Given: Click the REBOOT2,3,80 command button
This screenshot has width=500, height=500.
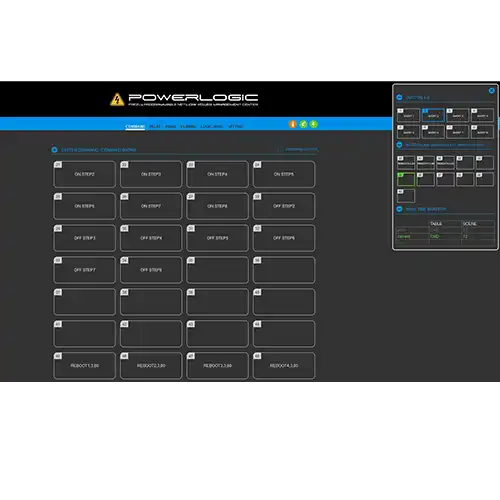Looking at the screenshot, I should click(x=151, y=366).
